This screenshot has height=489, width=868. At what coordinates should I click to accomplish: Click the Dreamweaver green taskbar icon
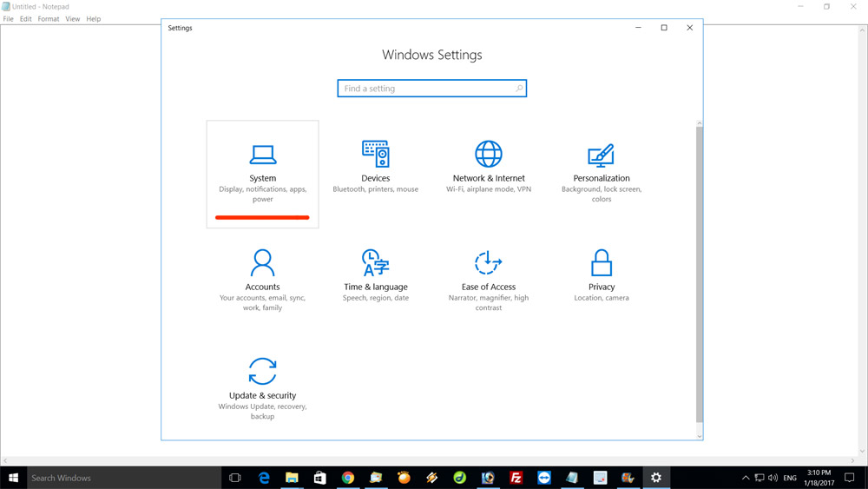pyautogui.click(x=459, y=478)
